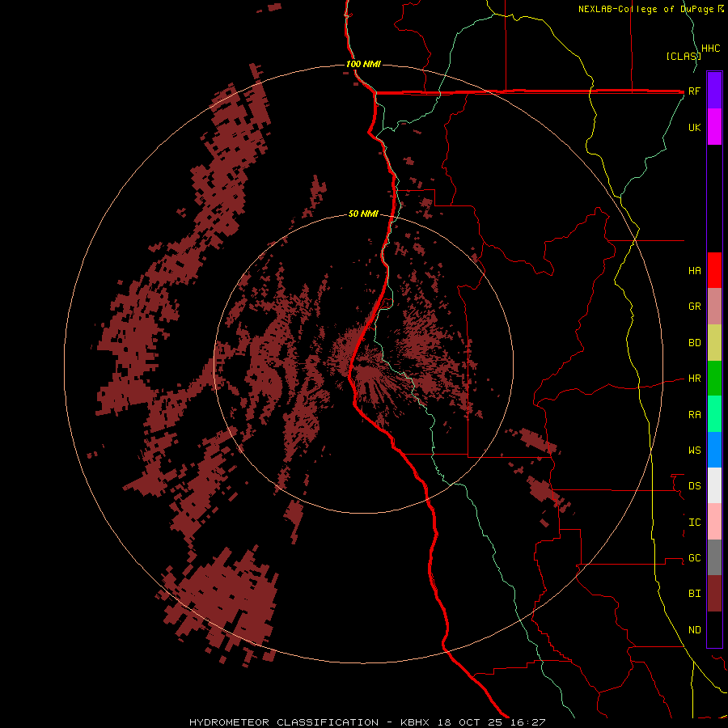This screenshot has height=728, width=728.
Task: Click the GR pink legend swatch
Action: (x=714, y=307)
